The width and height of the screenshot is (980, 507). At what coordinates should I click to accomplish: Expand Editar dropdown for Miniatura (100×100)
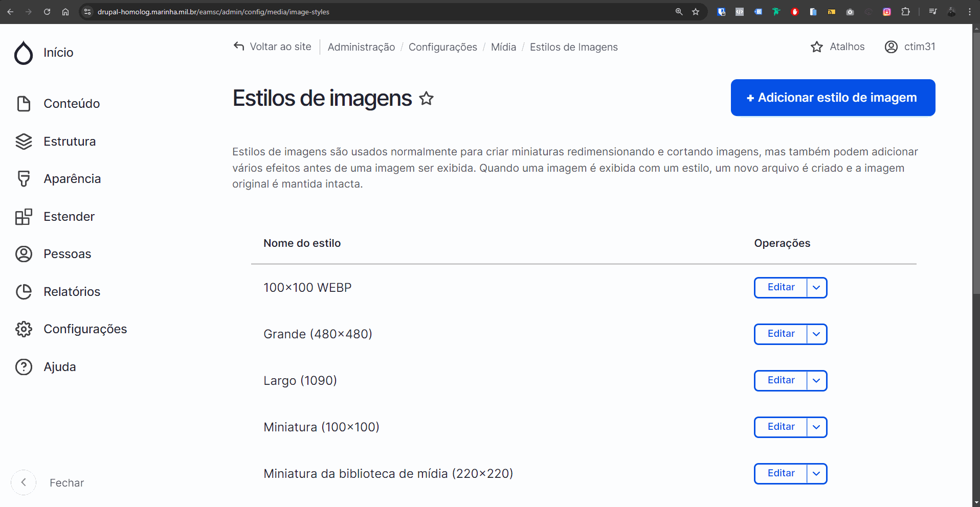(x=816, y=427)
